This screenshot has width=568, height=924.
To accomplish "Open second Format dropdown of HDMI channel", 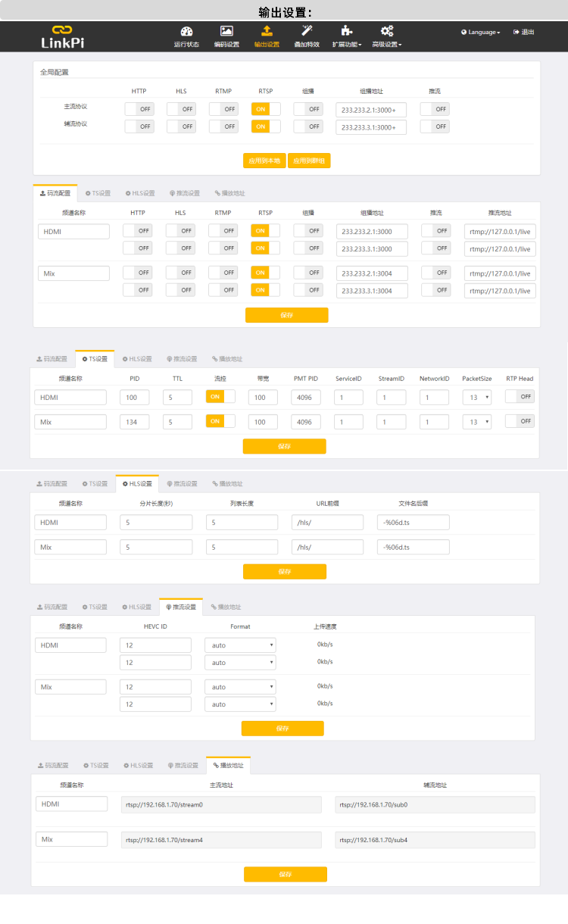I will [240, 663].
